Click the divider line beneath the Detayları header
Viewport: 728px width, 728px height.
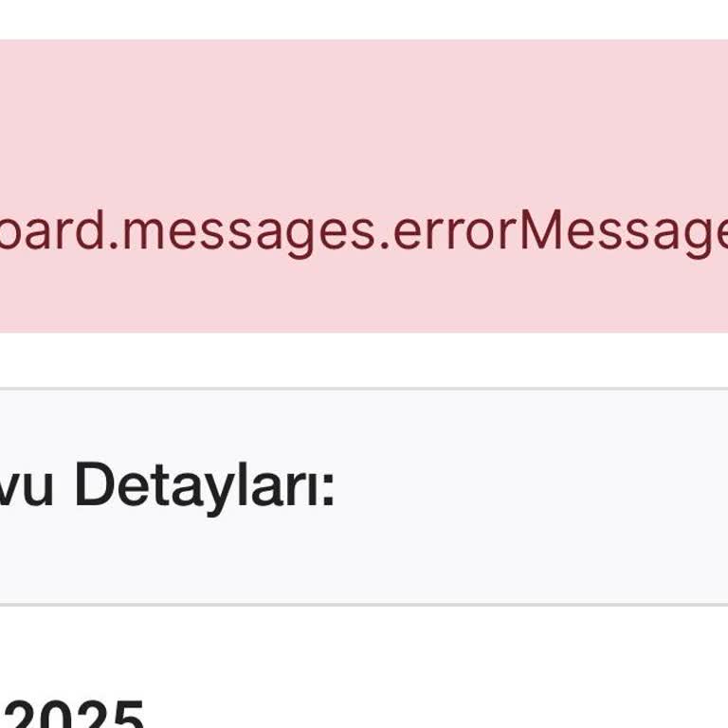click(x=364, y=605)
